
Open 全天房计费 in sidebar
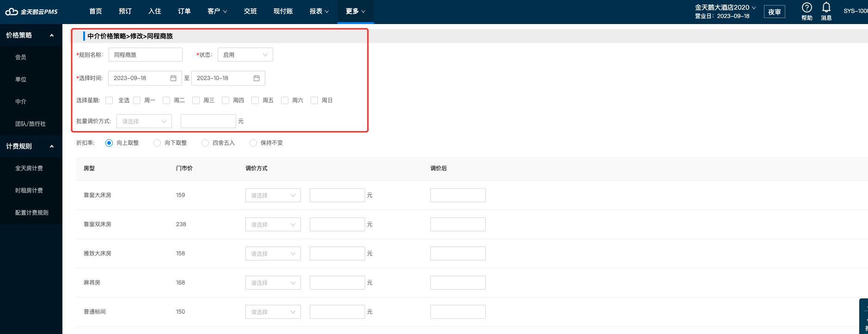[x=31, y=168]
